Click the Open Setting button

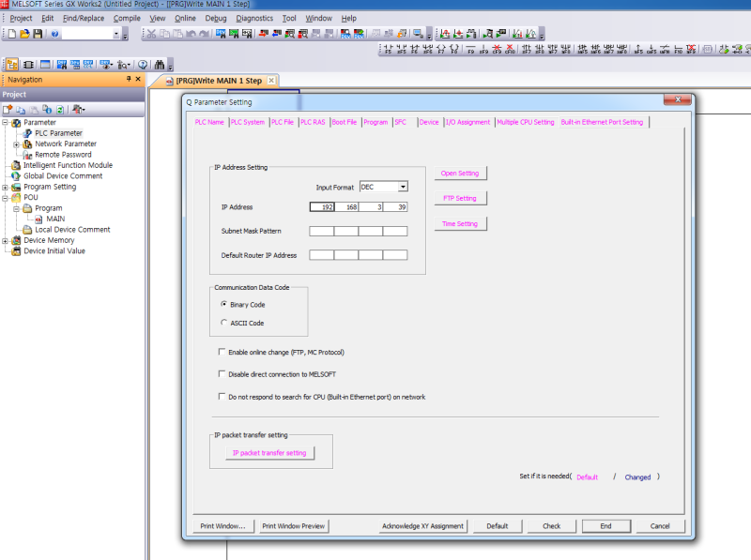pos(460,174)
